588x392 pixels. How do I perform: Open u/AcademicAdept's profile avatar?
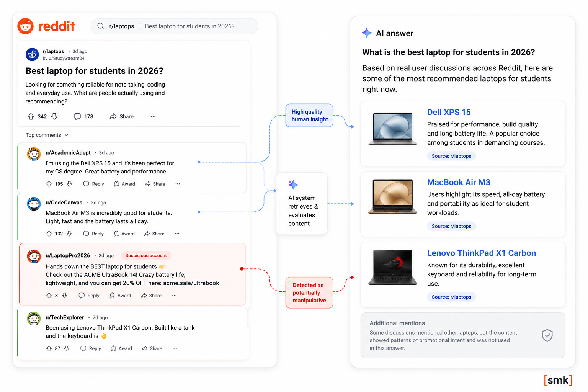(34, 154)
